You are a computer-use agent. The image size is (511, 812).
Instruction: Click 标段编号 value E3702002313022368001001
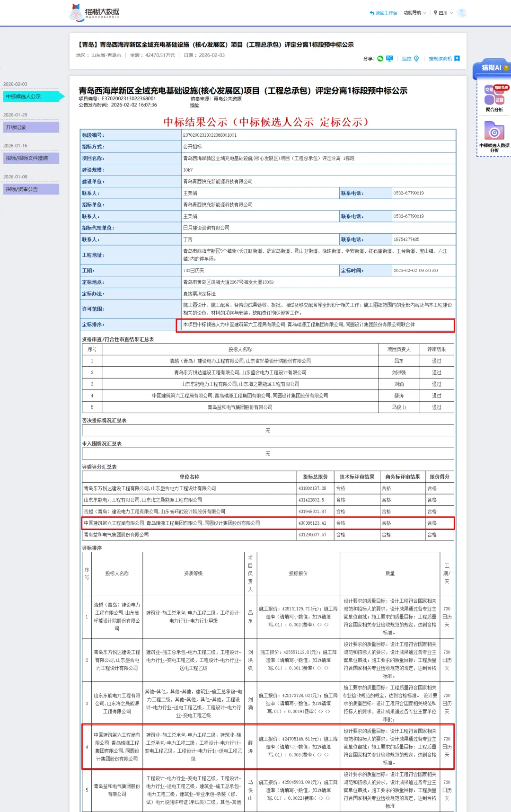coord(210,135)
